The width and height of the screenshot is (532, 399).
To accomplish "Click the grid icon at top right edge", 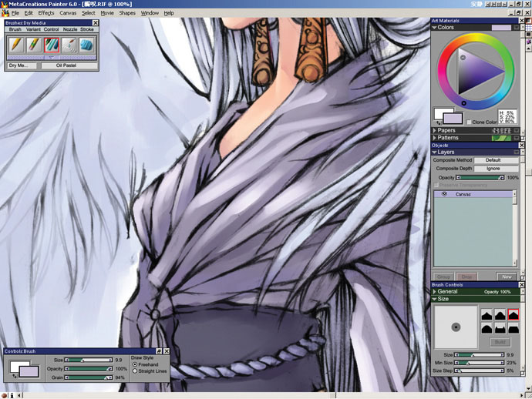I will tap(528, 28).
